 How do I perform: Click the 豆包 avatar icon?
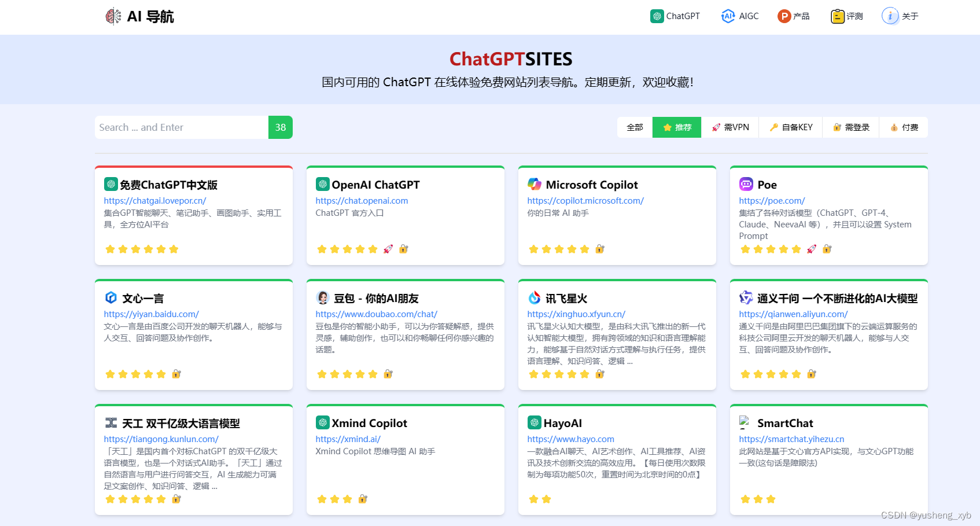pyautogui.click(x=322, y=297)
